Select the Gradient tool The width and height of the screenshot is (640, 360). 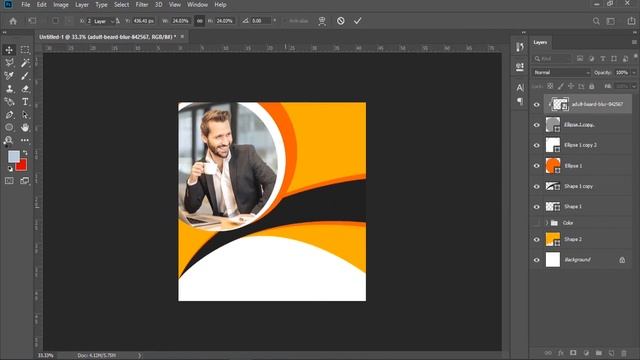click(x=9, y=102)
